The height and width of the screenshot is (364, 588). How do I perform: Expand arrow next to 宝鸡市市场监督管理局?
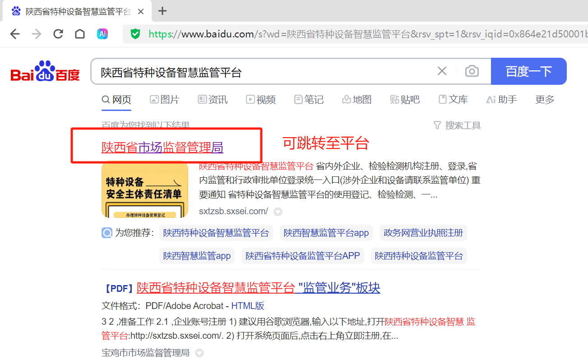pyautogui.click(x=199, y=353)
